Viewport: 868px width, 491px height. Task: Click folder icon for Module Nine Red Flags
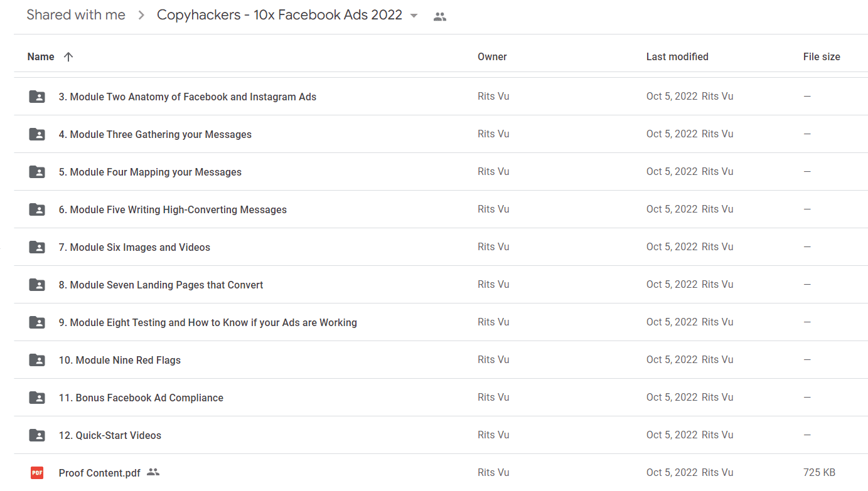tap(37, 360)
